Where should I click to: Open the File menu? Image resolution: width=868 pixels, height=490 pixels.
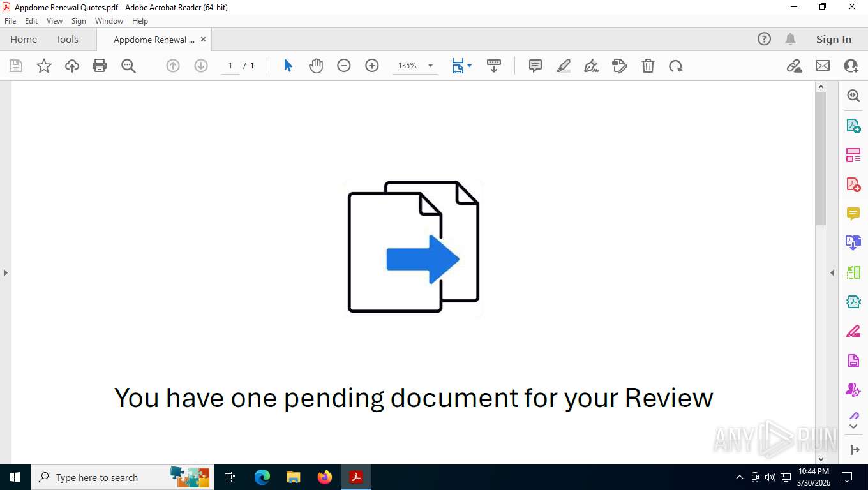coord(10,21)
